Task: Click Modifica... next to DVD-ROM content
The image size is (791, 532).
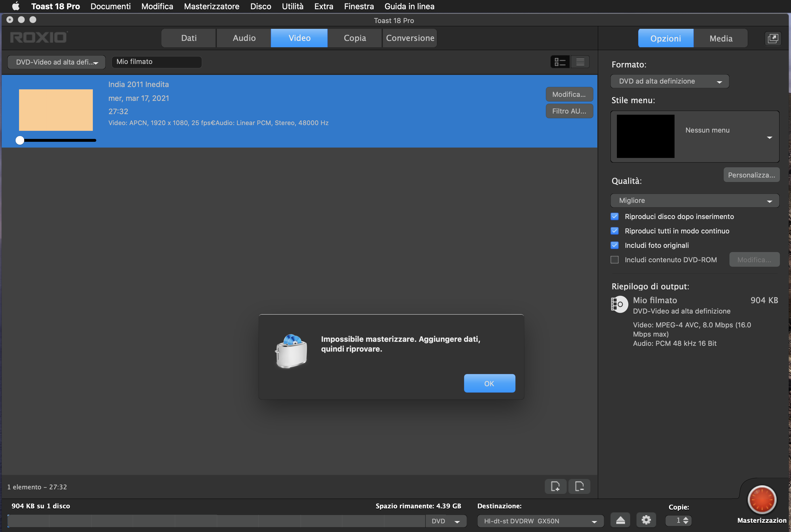Action: point(754,260)
